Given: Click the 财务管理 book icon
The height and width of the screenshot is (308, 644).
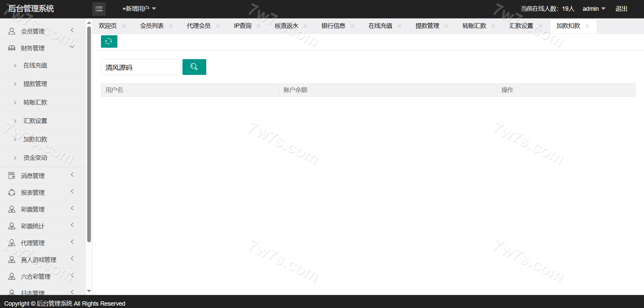Looking at the screenshot, I should point(12,48).
